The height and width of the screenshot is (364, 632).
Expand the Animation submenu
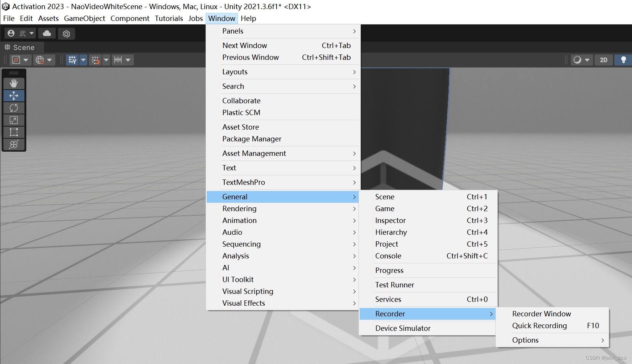[283, 220]
